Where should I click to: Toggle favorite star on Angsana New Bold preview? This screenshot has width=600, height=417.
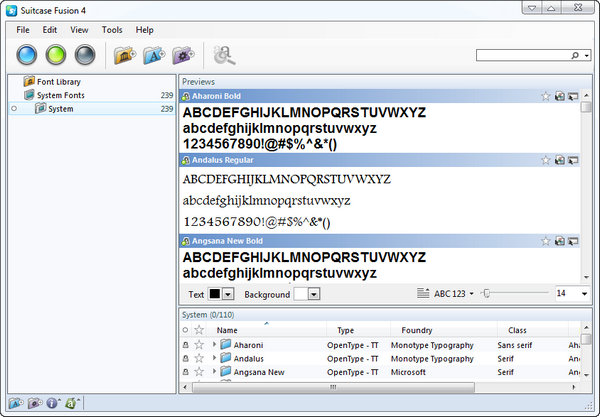545,241
